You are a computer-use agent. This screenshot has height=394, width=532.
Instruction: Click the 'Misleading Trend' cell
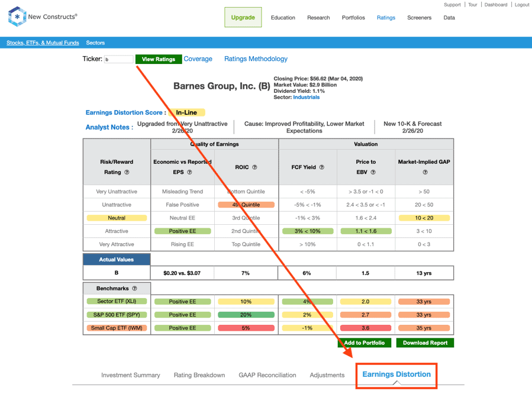[x=182, y=192]
